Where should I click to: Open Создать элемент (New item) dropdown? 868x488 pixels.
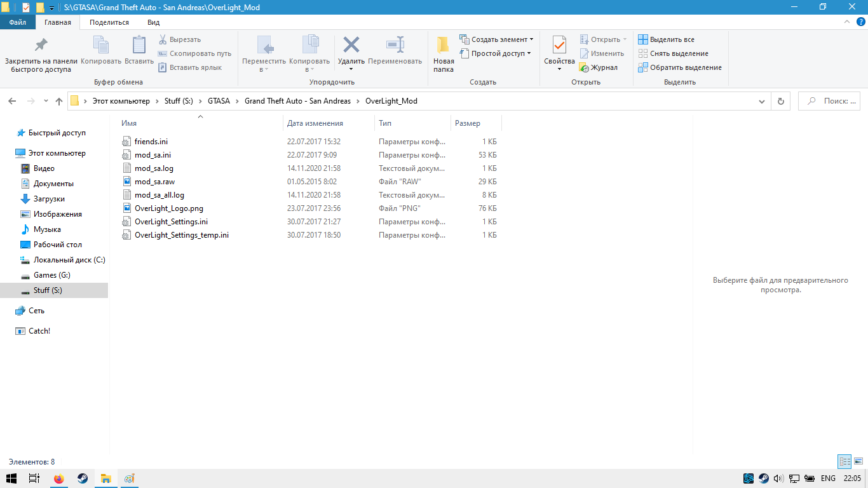[496, 39]
